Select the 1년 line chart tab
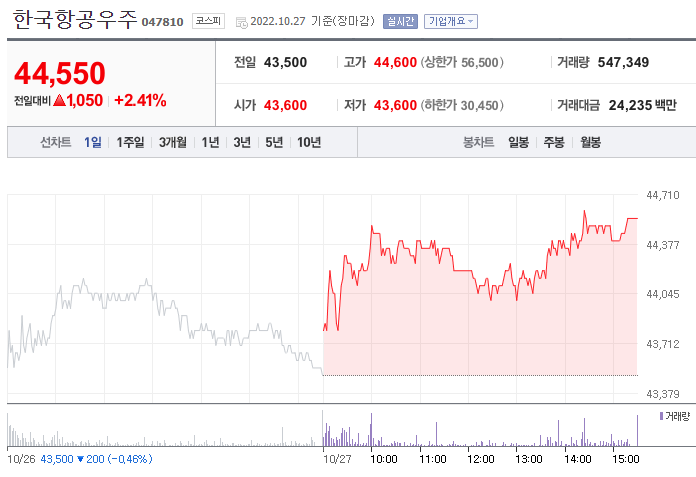696x477 pixels. point(210,142)
